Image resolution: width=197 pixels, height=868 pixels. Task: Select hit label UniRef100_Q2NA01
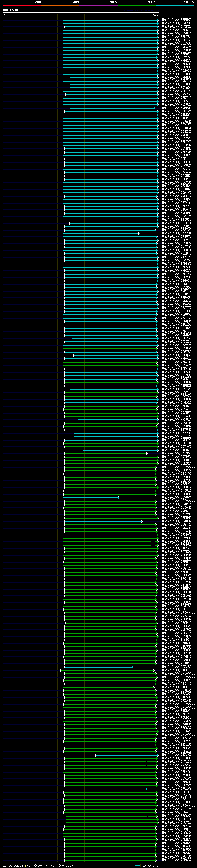click(177, 843)
